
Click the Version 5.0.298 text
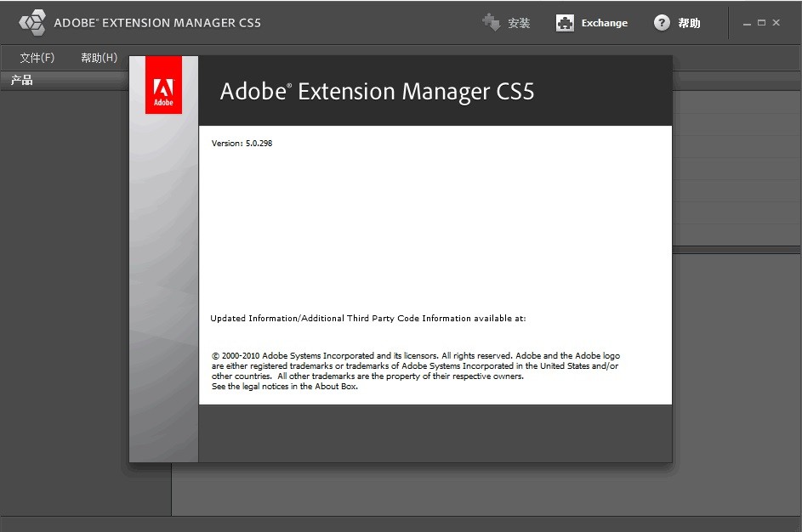(241, 143)
